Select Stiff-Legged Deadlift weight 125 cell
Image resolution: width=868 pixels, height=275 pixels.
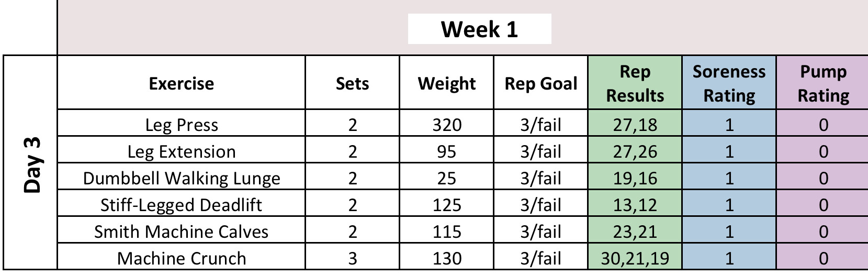[446, 205]
